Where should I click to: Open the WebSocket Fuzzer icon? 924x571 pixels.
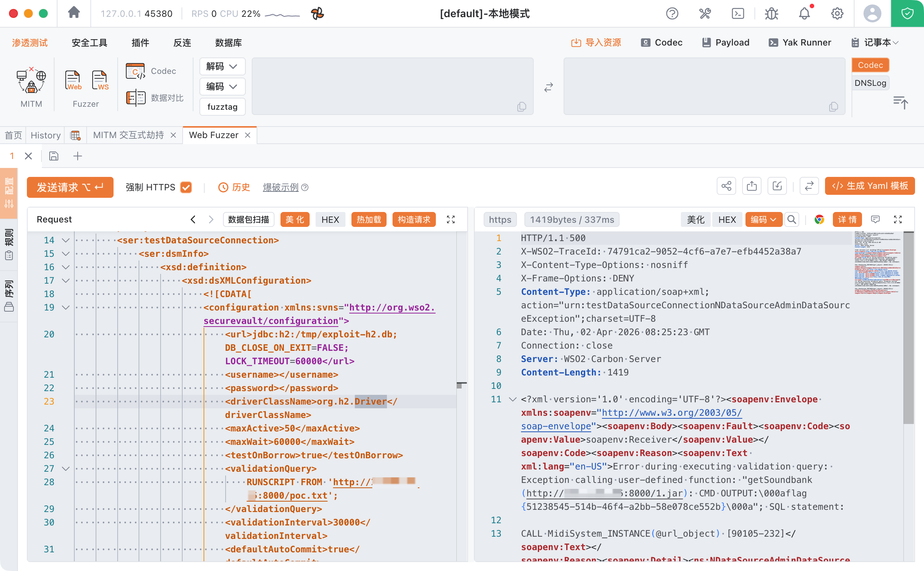point(100,81)
